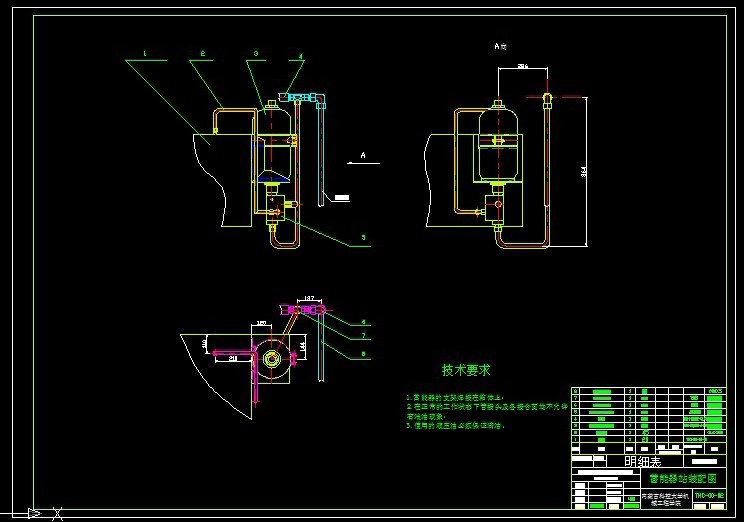This screenshot has width=744, height=522.
Task: Click part callout number 2
Action: coord(203,54)
